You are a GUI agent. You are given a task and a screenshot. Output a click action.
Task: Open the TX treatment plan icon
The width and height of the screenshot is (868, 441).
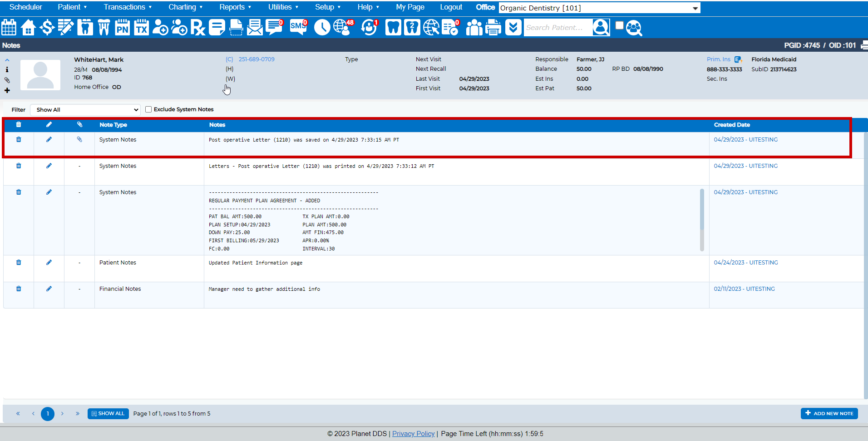point(141,28)
